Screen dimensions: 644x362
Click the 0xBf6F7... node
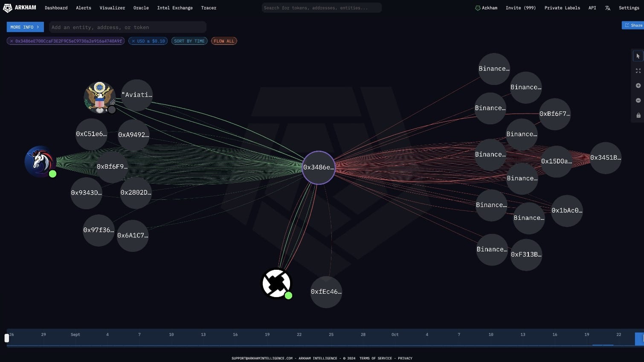555,114
